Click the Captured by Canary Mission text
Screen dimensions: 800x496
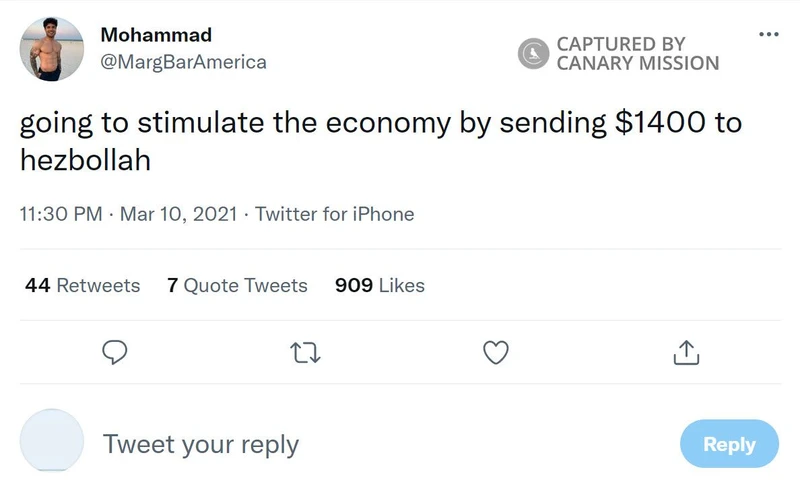pos(636,53)
